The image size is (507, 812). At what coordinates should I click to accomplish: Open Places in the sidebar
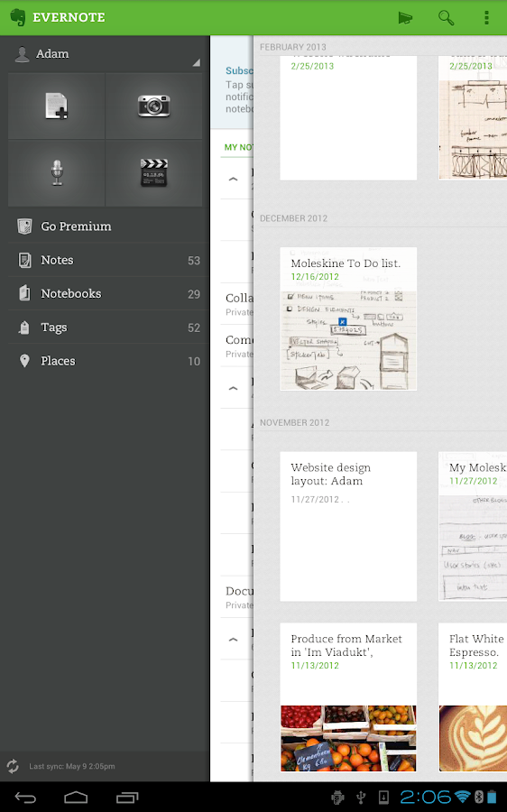point(106,361)
